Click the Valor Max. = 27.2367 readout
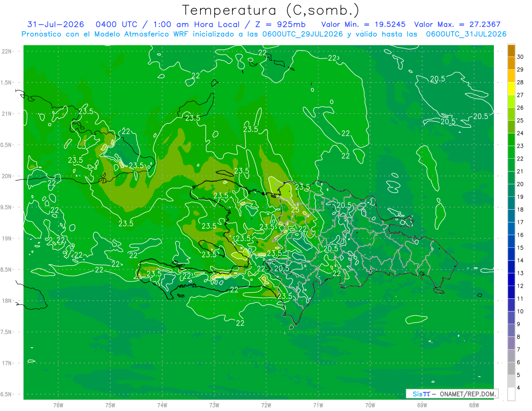Screen dimensions: 532x411 click(458, 24)
